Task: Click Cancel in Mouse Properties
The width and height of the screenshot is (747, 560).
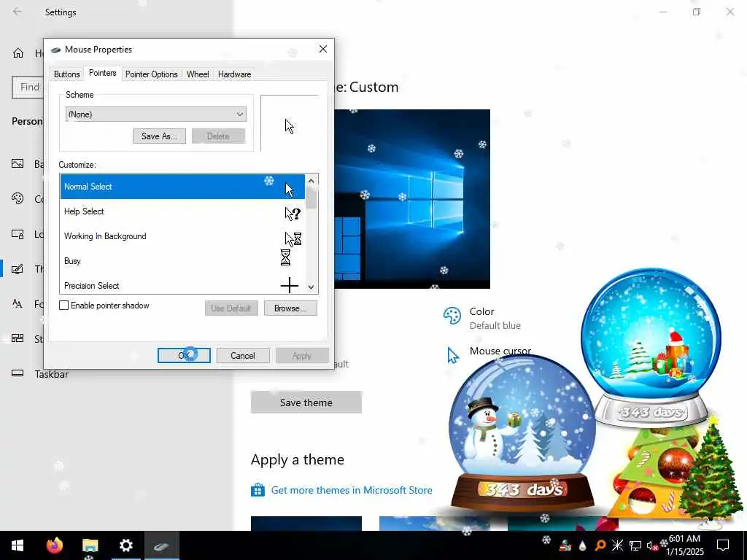Action: tap(243, 356)
